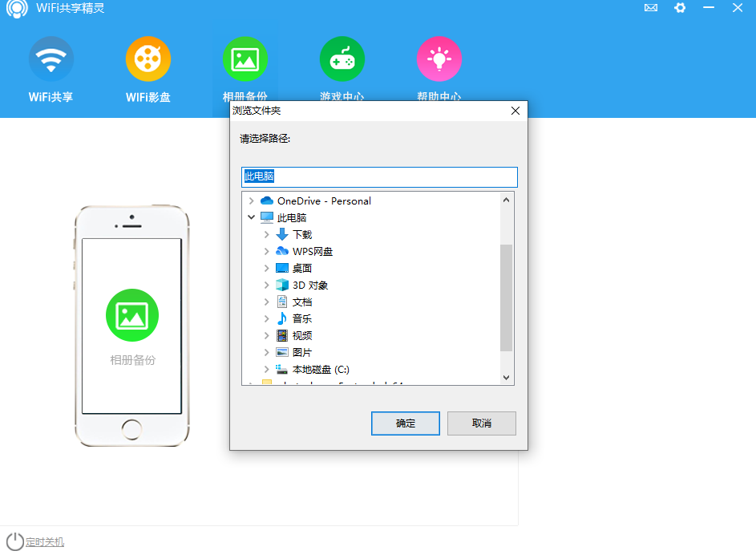
Task: Open the 游戏中心 game center
Action: (342, 59)
